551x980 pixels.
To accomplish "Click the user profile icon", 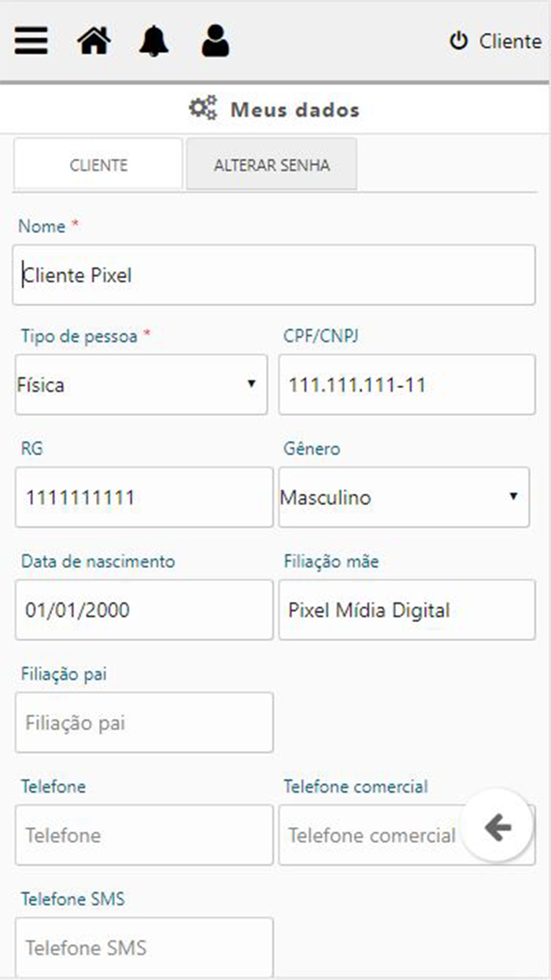I will click(214, 41).
